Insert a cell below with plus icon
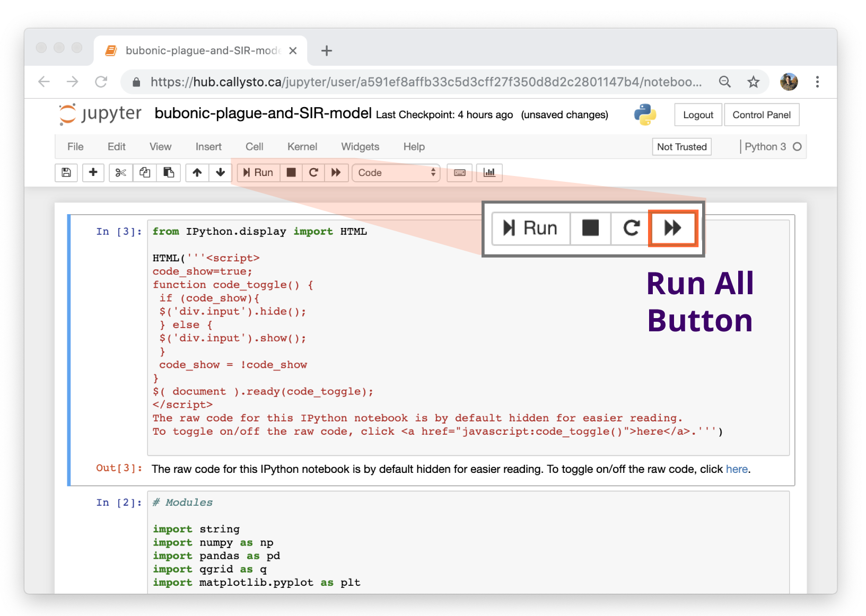 (93, 173)
